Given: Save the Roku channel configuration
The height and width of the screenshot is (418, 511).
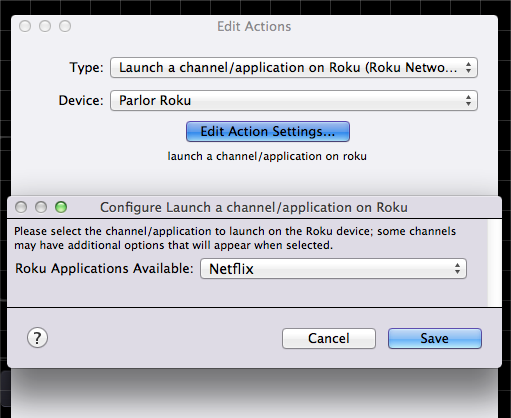Looking at the screenshot, I should [x=435, y=339].
